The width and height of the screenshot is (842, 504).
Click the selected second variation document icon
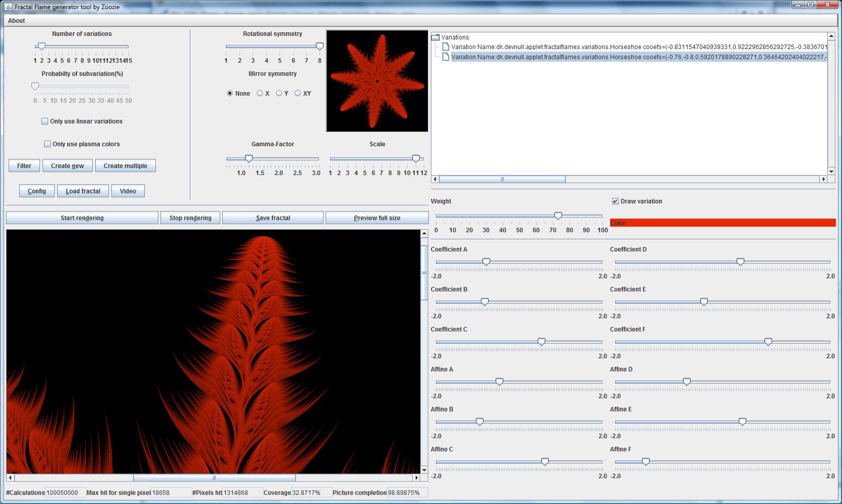point(446,57)
